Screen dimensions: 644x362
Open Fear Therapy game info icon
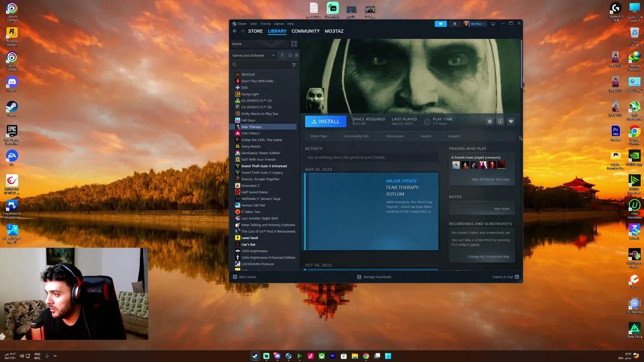[x=500, y=121]
